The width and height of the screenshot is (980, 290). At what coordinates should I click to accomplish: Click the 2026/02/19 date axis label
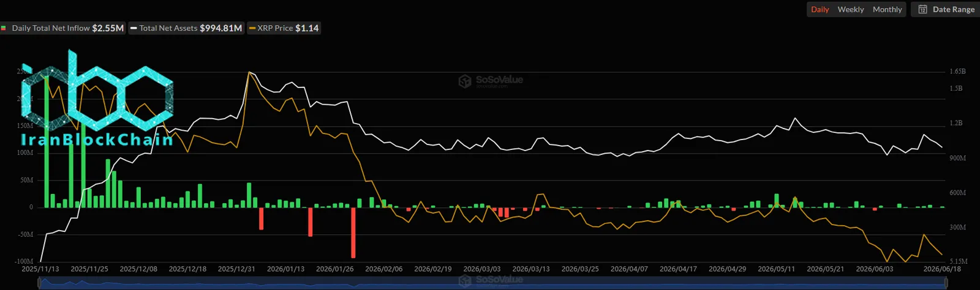click(432, 269)
